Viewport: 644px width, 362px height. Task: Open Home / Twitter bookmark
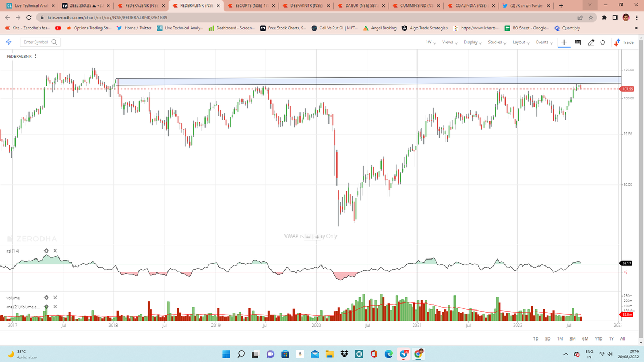pos(134,28)
